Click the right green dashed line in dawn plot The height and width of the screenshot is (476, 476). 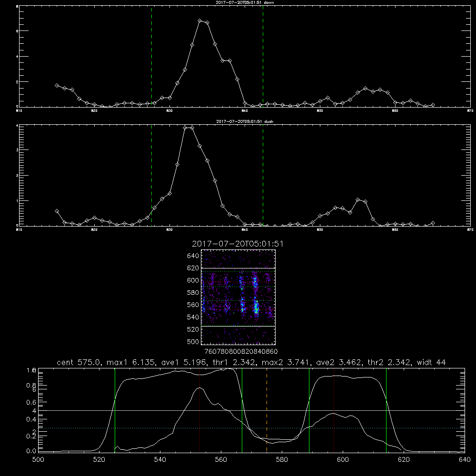tap(263, 56)
